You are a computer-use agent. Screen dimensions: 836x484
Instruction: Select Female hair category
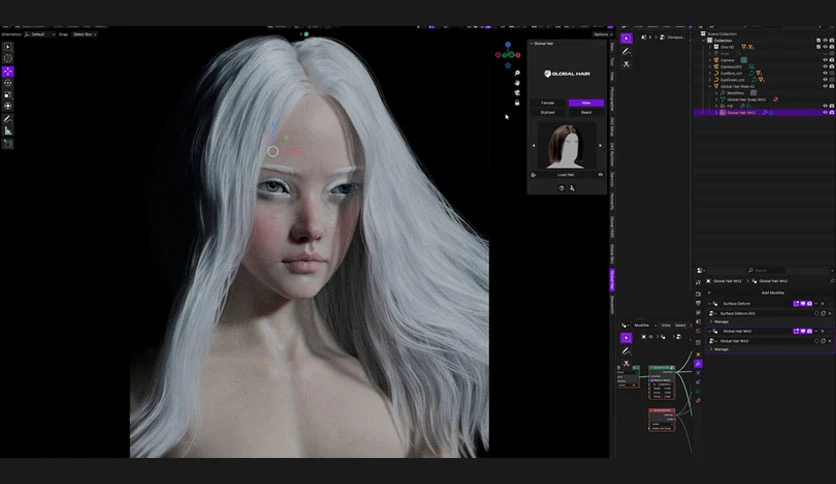click(548, 103)
